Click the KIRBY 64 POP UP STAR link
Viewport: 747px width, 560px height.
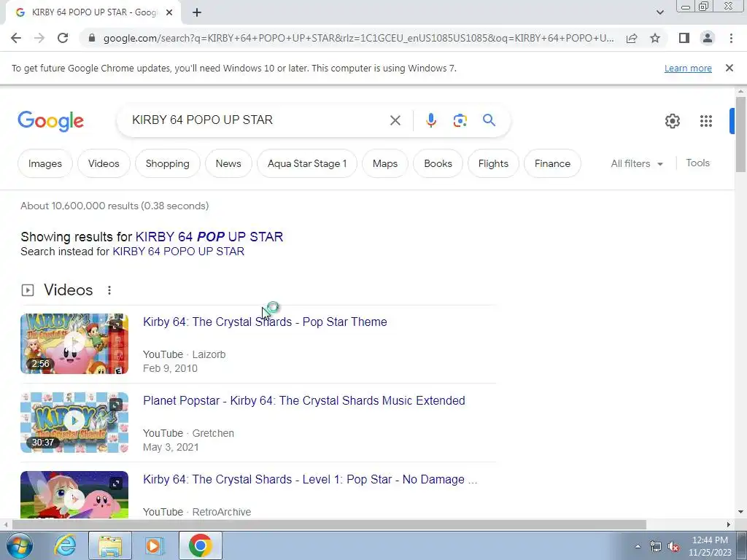[209, 237]
